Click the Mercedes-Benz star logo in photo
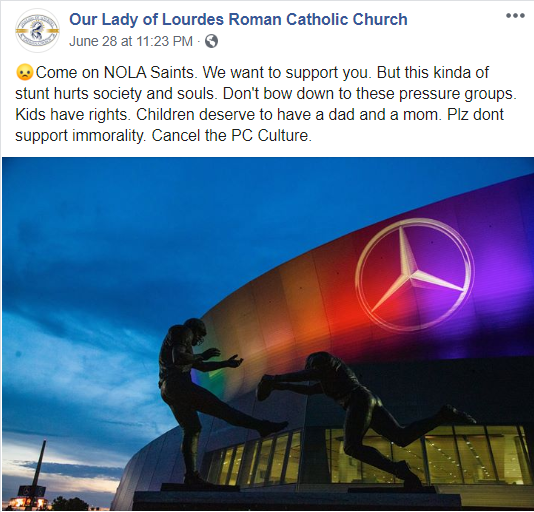The height and width of the screenshot is (512, 534). [415, 275]
